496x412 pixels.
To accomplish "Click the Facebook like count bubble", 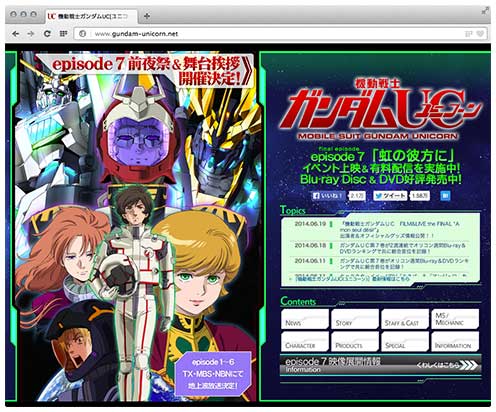I will click(x=357, y=196).
